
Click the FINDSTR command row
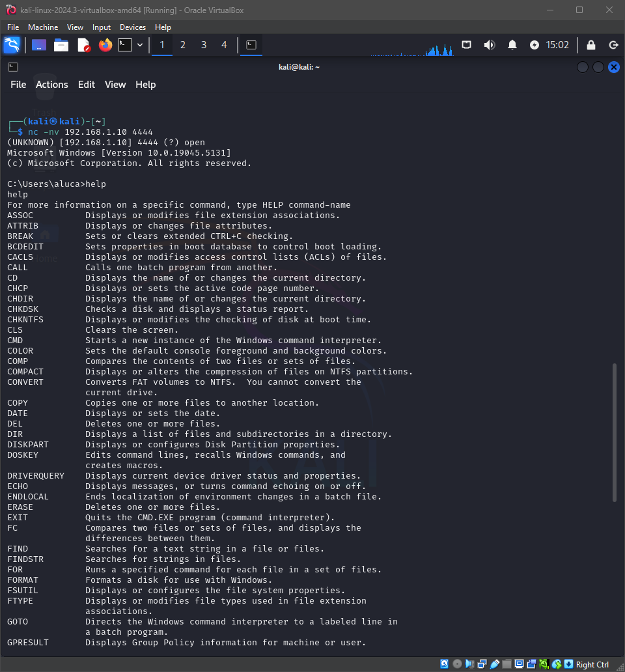pyautogui.click(x=124, y=559)
